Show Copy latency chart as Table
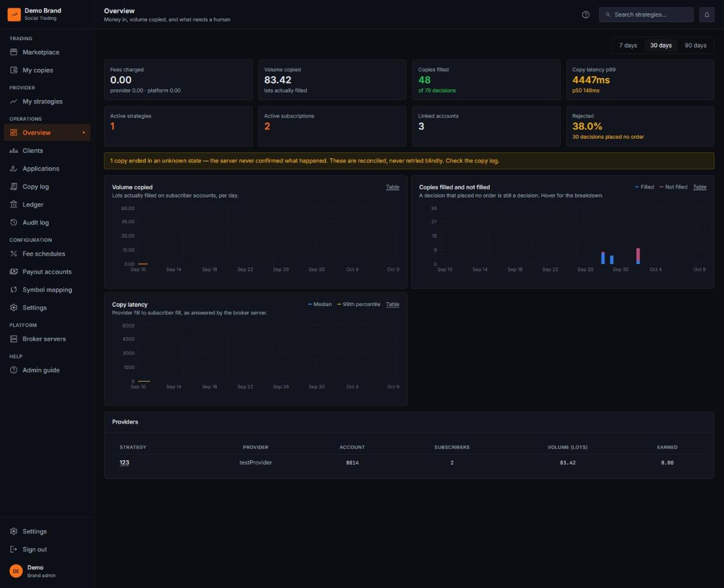 point(393,304)
